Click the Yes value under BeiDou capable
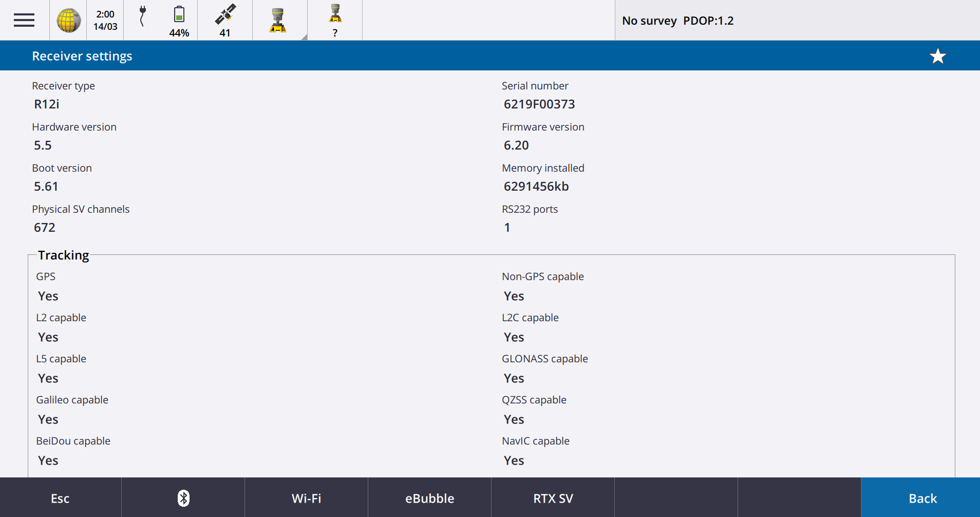Image resolution: width=980 pixels, height=517 pixels. 48,461
